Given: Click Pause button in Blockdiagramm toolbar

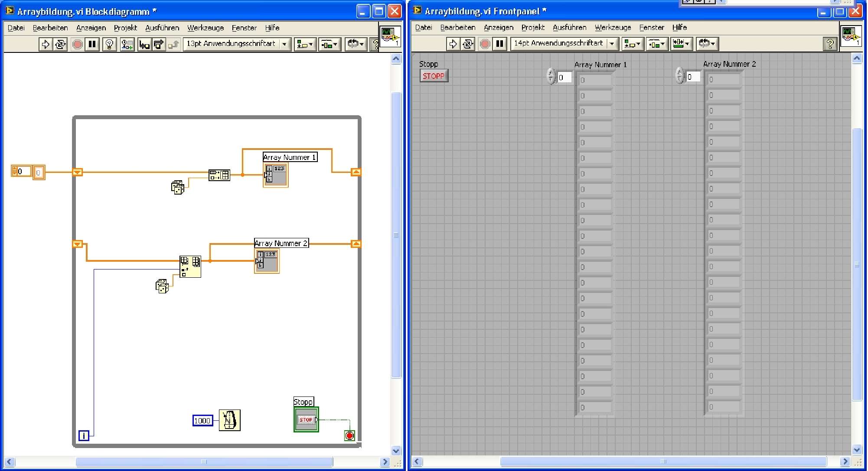Looking at the screenshot, I should (92, 44).
